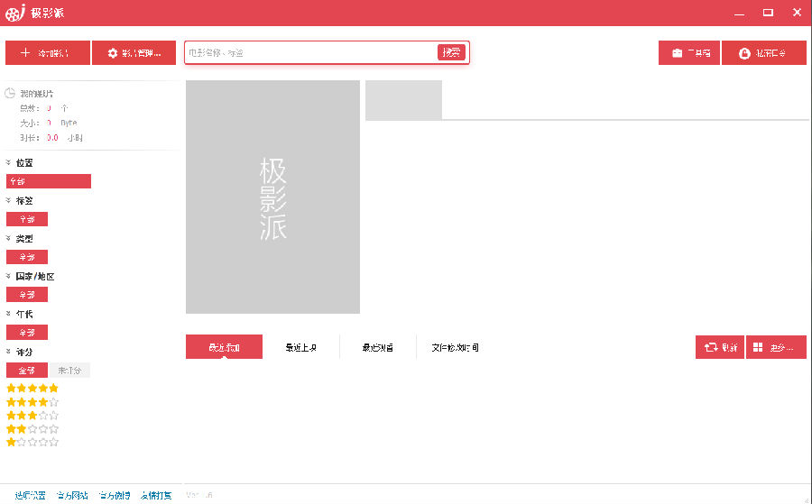This screenshot has width=812, height=504.
Task: Click the 极影派 poster placeholder
Action: click(272, 197)
